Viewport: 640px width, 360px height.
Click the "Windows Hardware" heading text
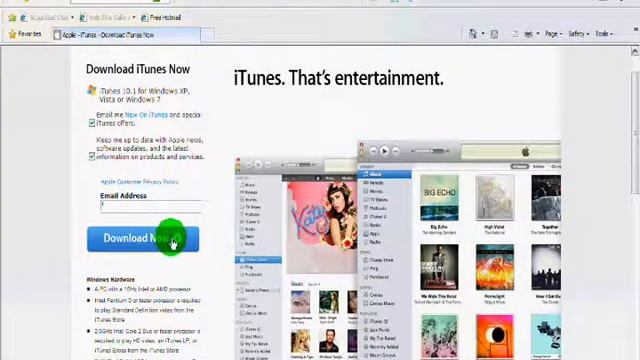pyautogui.click(x=111, y=280)
